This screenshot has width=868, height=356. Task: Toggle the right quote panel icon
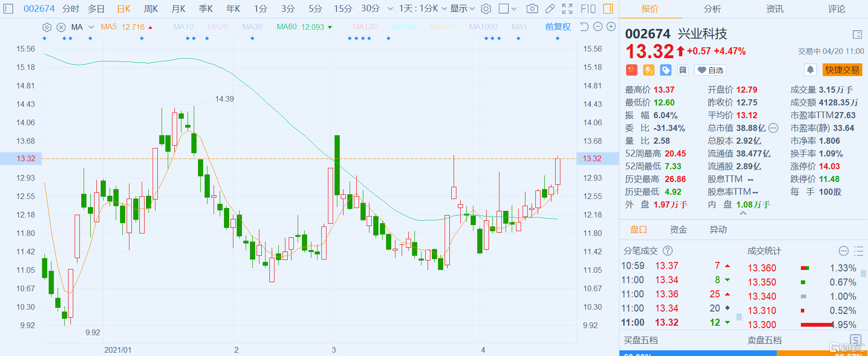click(x=608, y=9)
